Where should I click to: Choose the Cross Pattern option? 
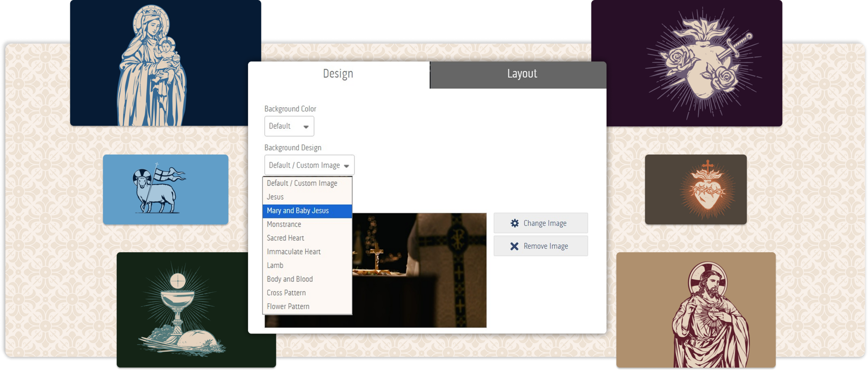[x=307, y=293]
